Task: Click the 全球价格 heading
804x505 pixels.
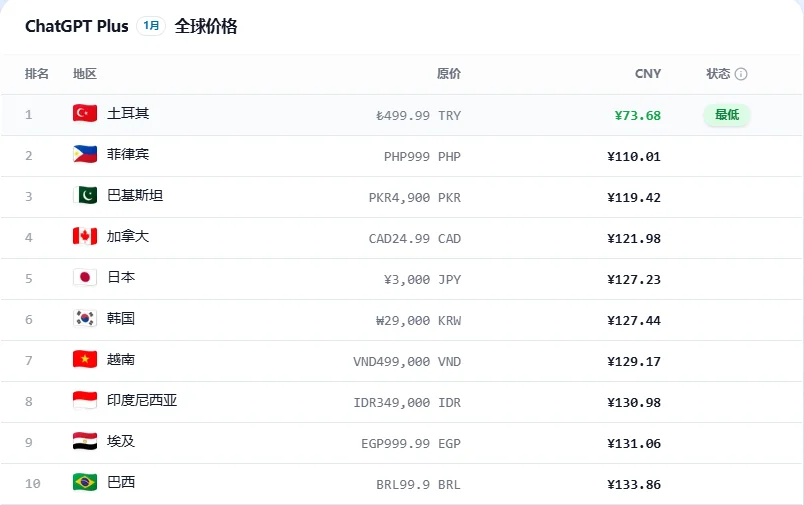Action: [206, 26]
